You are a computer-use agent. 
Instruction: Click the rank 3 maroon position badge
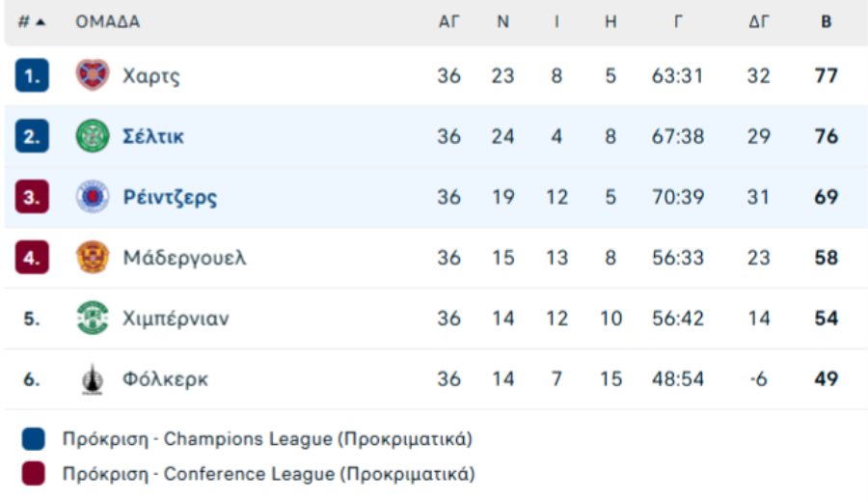(32, 197)
